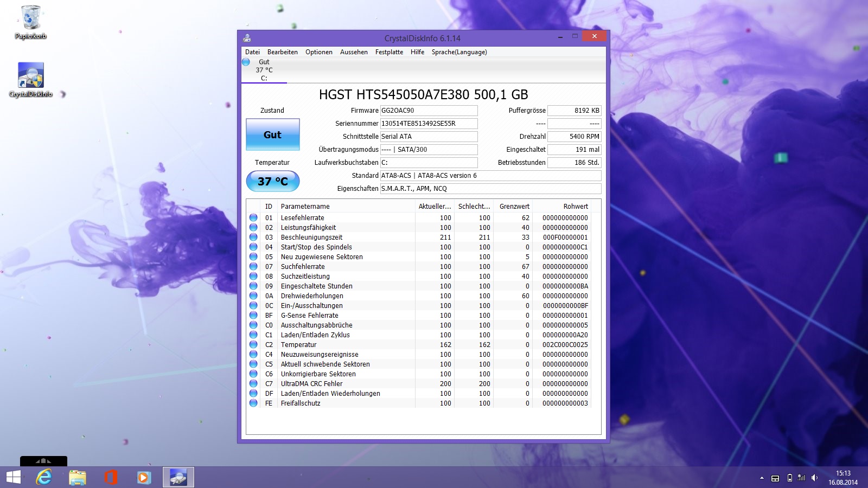
Task: Select the CrystalDiskInfo desktop shortcut
Action: [x=30, y=80]
